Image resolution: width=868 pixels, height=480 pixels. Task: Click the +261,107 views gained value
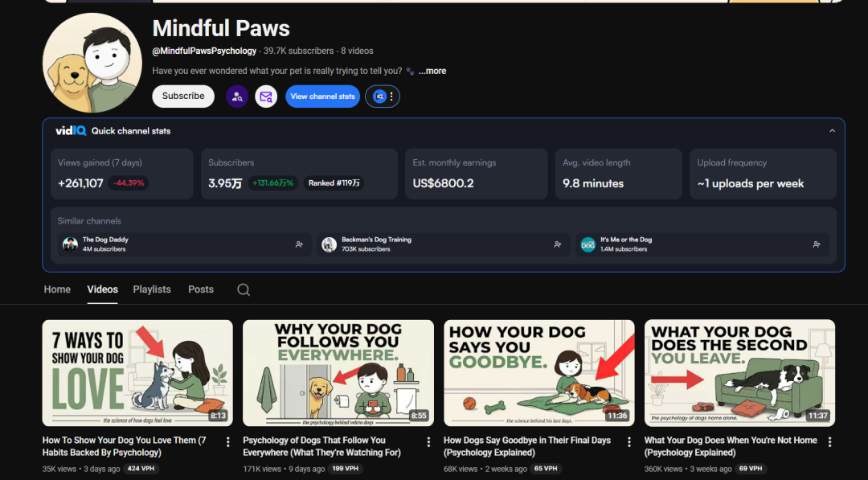point(80,183)
